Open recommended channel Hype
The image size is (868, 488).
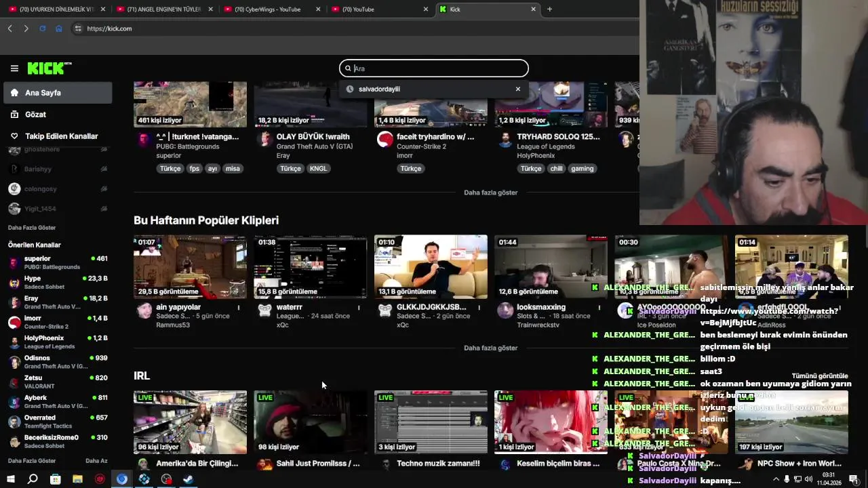point(58,282)
